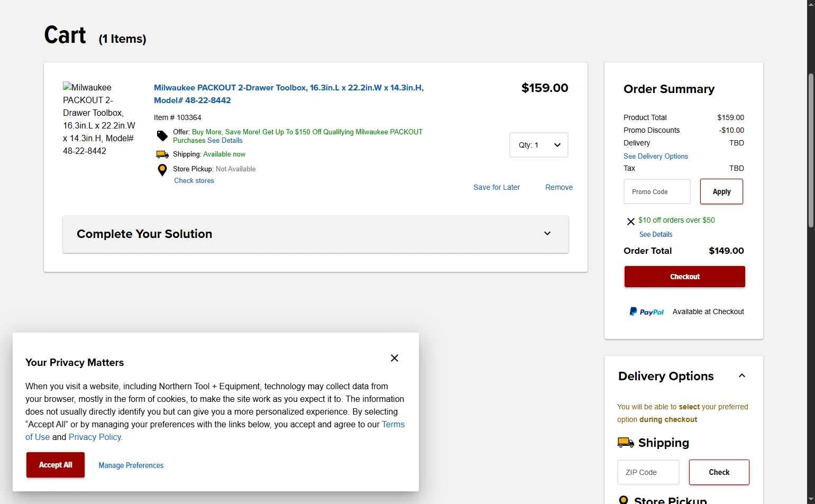The height and width of the screenshot is (504, 815).
Task: Click the offer price tag icon
Action: click(162, 136)
